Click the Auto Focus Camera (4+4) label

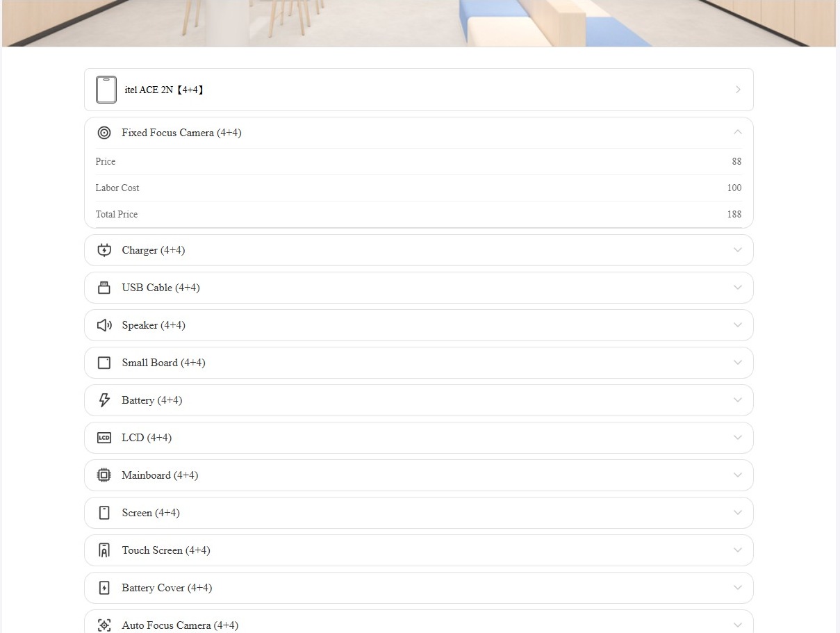point(180,625)
